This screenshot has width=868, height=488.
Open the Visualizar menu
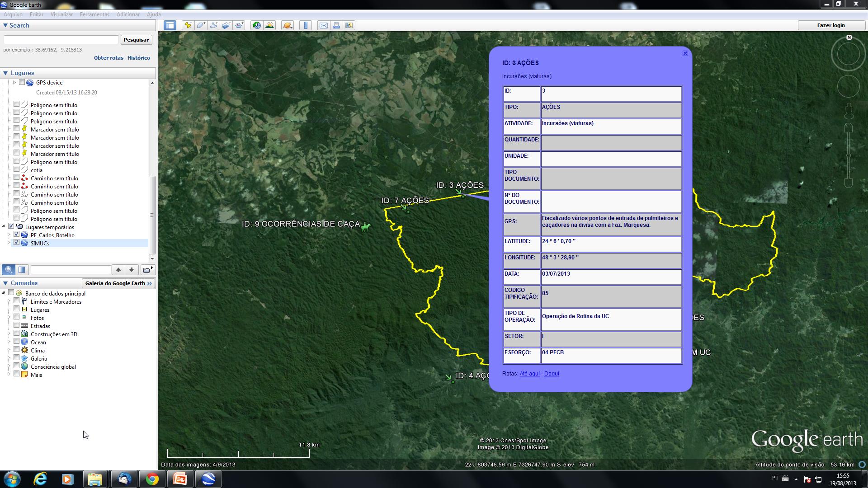[x=61, y=14]
